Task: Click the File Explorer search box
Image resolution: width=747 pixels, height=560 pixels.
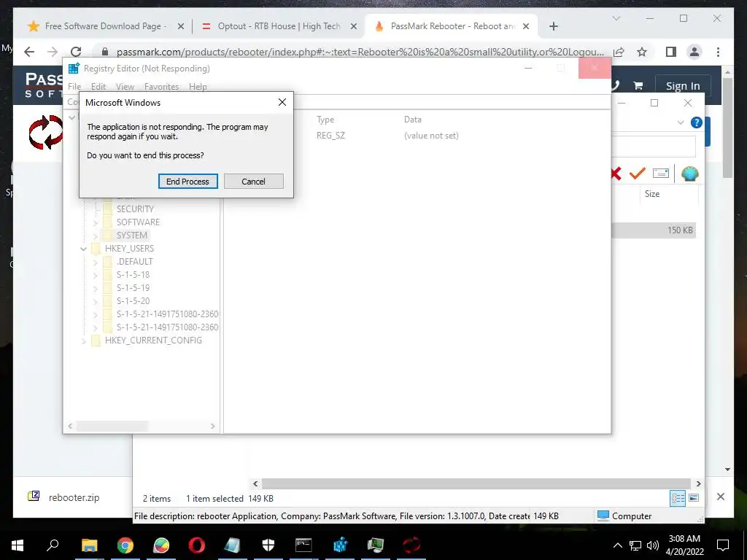Action: pos(653,146)
